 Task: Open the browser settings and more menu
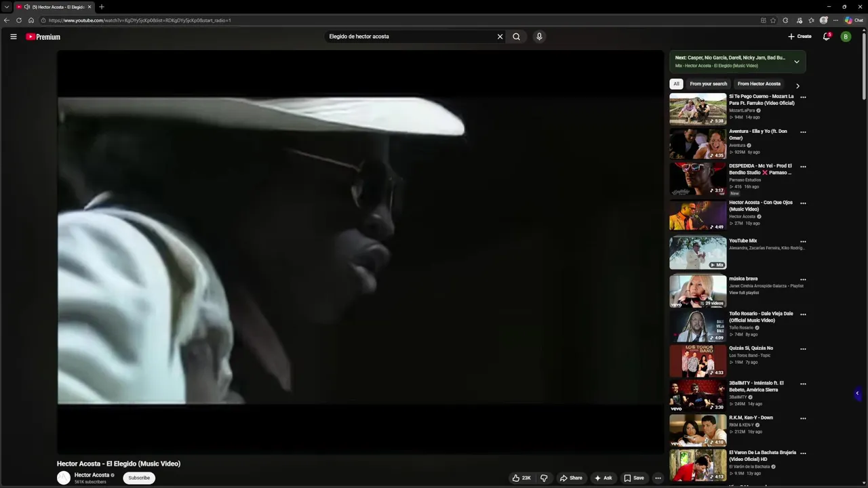pos(835,20)
